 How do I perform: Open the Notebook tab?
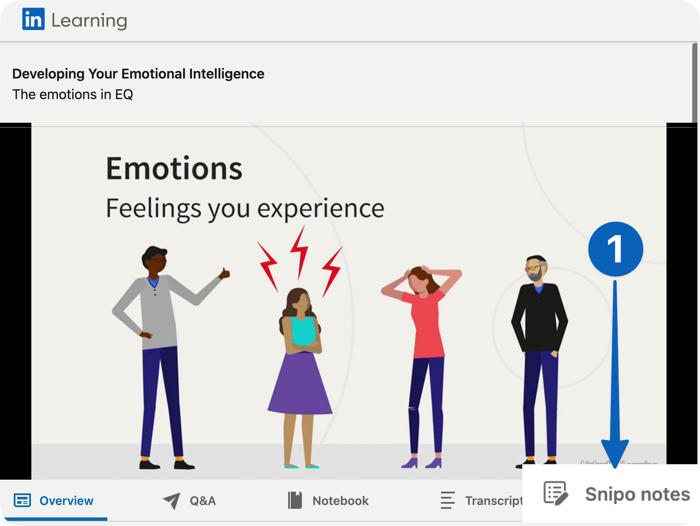(x=328, y=501)
